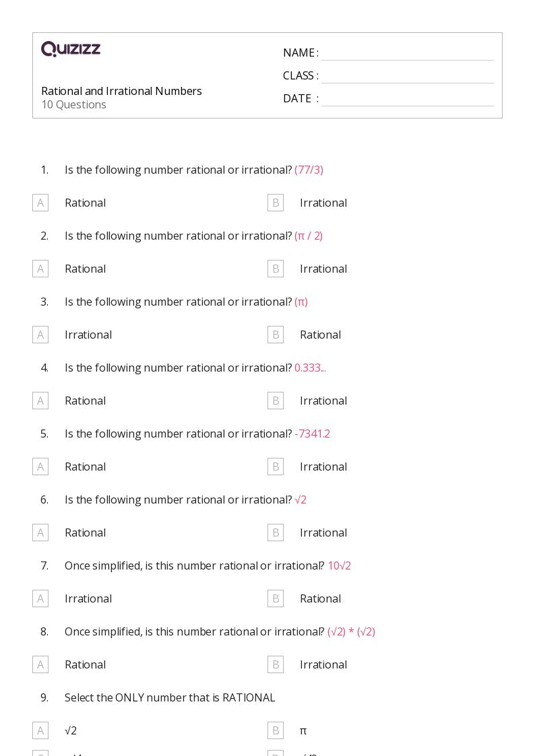Image resolution: width=535 pixels, height=756 pixels.
Task: Mark box B Irrational for question 2
Action: click(276, 269)
